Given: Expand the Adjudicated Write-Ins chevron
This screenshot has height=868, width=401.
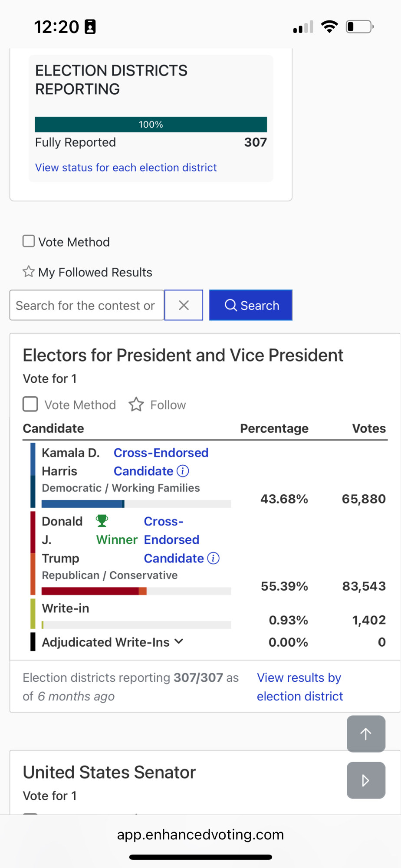Looking at the screenshot, I should (x=179, y=641).
